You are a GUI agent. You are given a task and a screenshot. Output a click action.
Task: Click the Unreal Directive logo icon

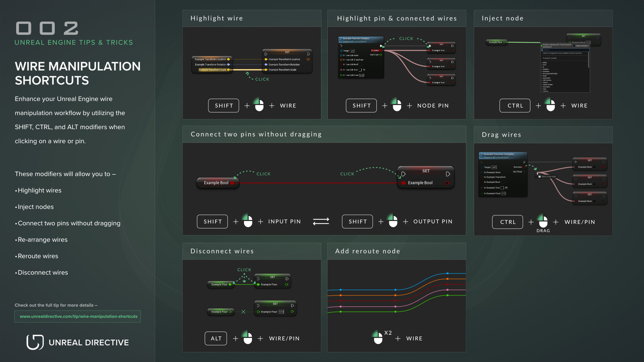coord(35,342)
